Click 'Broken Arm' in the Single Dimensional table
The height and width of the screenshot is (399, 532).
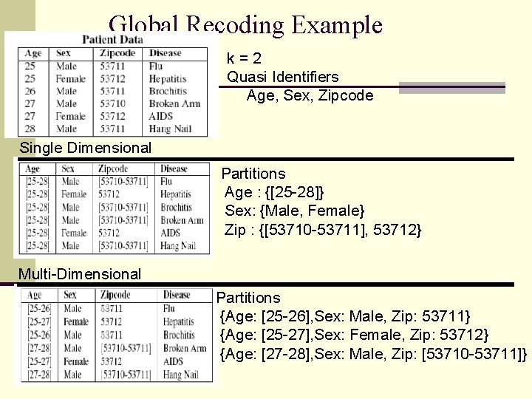tap(183, 220)
